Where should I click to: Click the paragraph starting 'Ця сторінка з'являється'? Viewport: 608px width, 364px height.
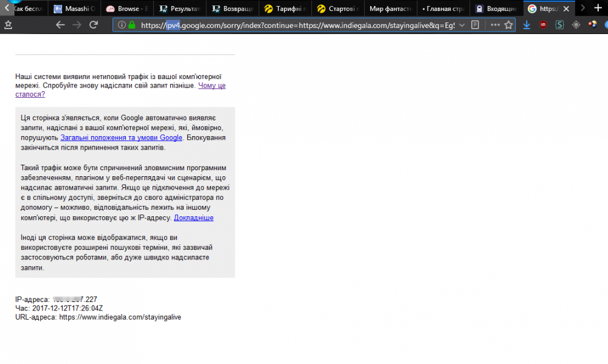point(123,132)
